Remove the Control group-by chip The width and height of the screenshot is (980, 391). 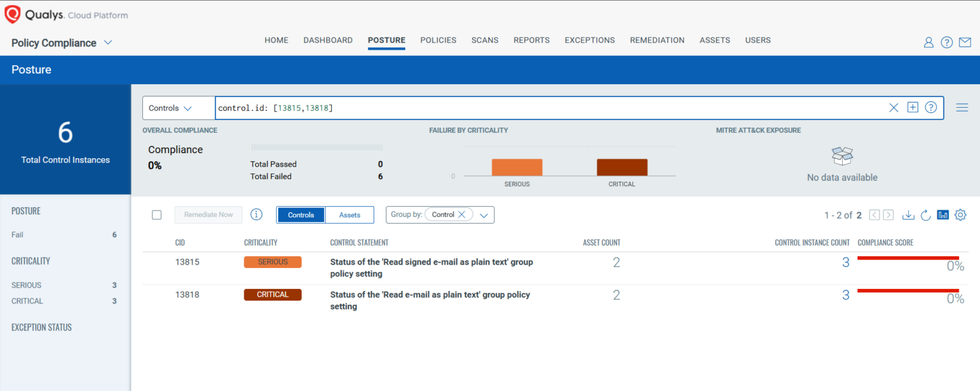[462, 214]
